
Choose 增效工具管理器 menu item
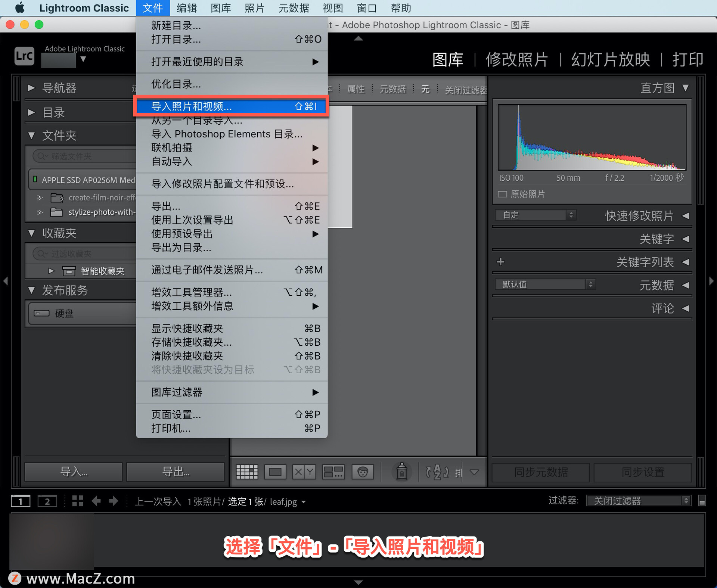232,292
